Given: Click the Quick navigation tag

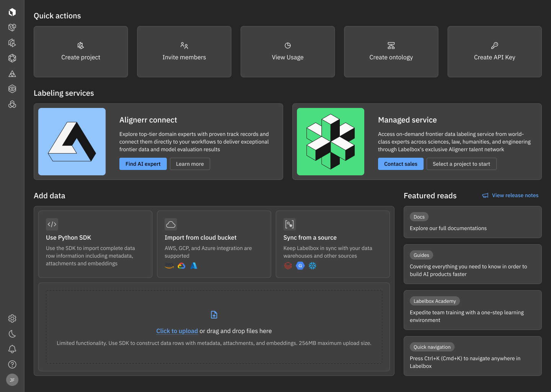Looking at the screenshot, I should [432, 347].
